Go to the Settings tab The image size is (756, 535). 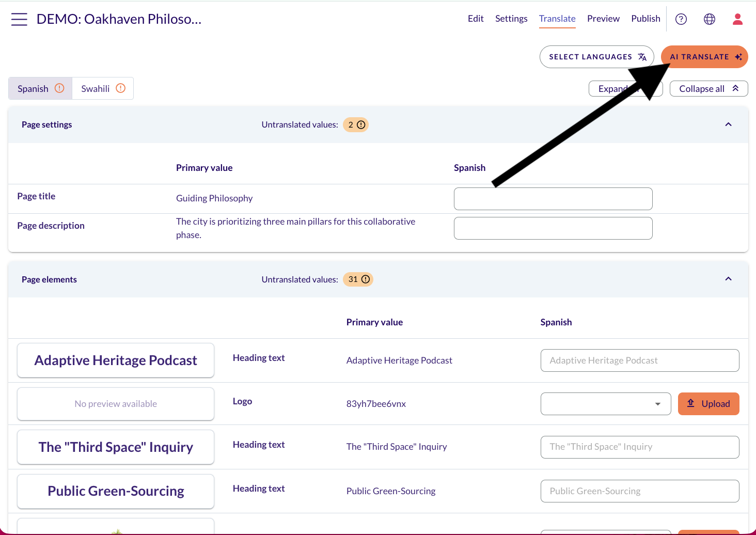tap(511, 19)
